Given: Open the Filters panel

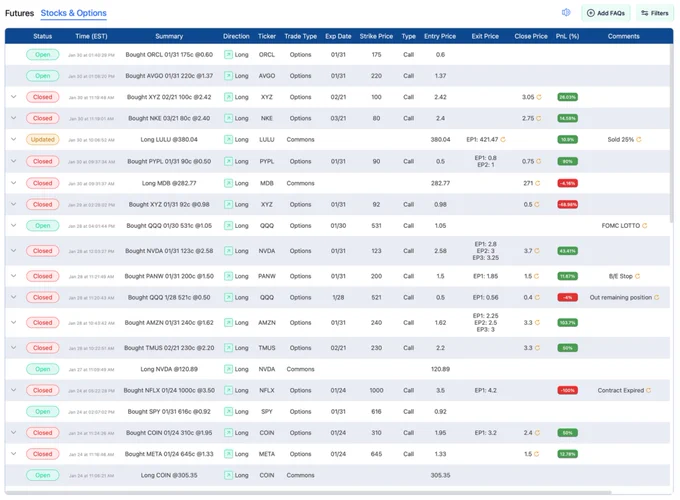Looking at the screenshot, I should [655, 13].
